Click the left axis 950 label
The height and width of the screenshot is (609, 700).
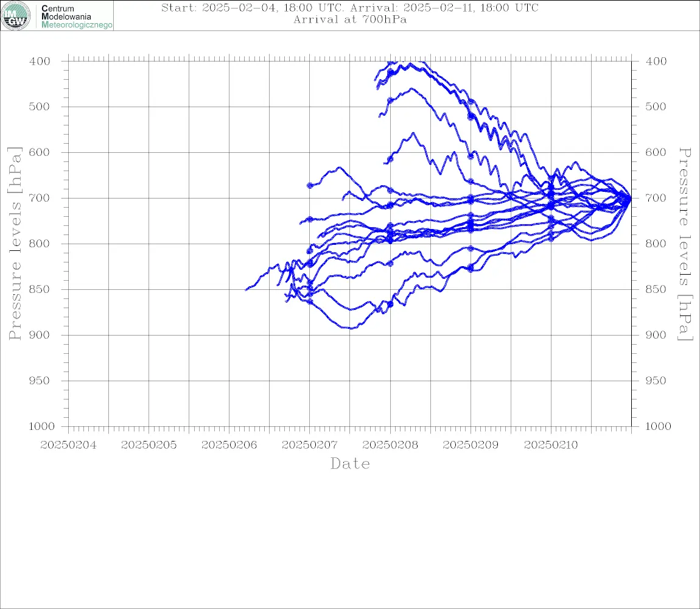[40, 381]
